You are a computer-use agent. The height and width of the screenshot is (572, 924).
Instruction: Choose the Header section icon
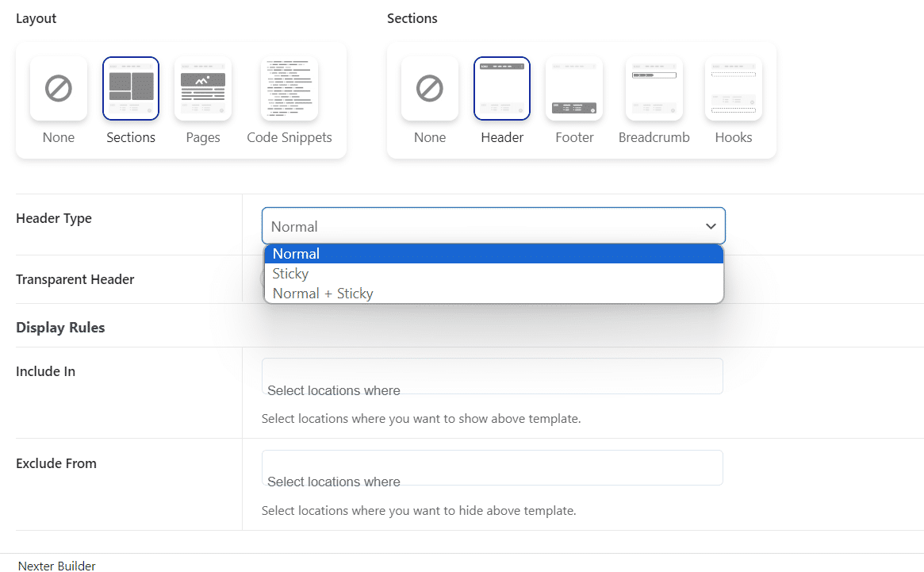point(502,89)
